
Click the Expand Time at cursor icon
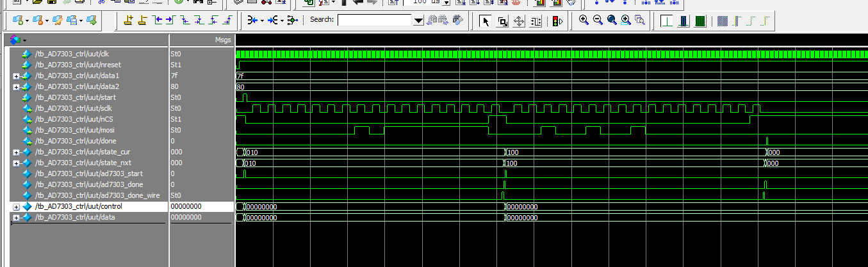[253, 20]
